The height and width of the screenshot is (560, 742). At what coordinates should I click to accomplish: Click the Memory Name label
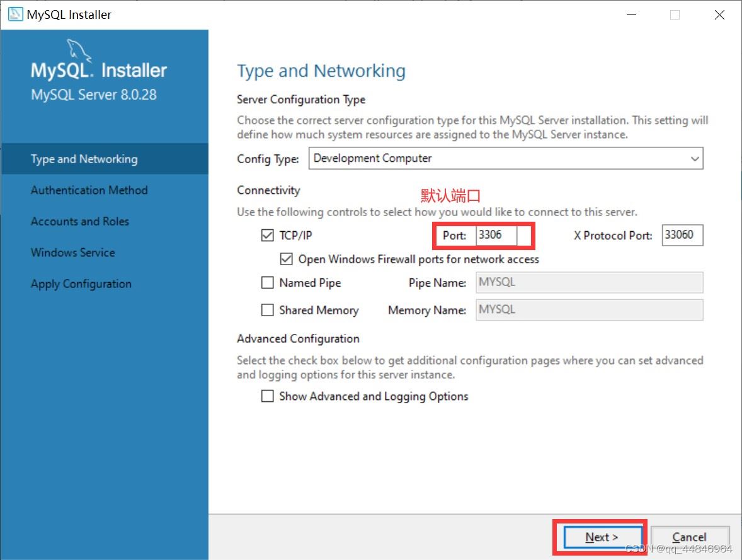(x=427, y=311)
